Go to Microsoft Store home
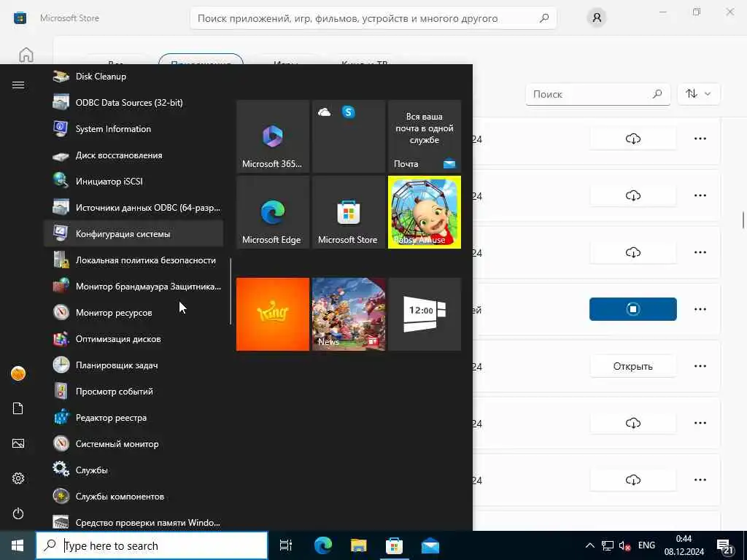 click(x=26, y=55)
